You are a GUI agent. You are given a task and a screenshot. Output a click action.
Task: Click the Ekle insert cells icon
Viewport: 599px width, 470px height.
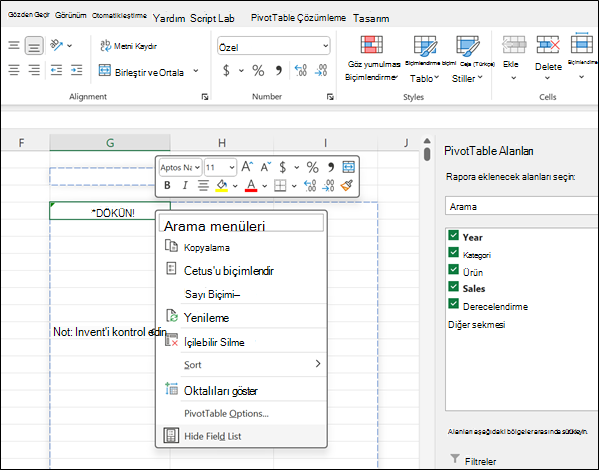[514, 45]
